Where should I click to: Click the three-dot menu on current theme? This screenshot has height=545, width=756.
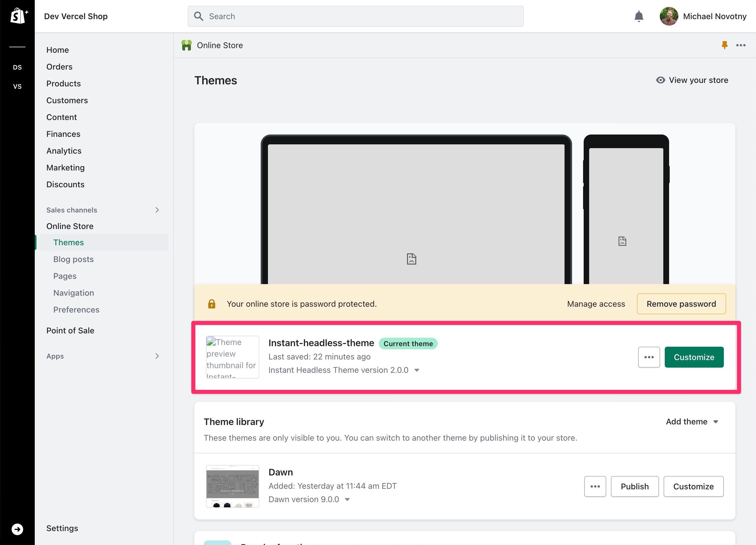649,357
